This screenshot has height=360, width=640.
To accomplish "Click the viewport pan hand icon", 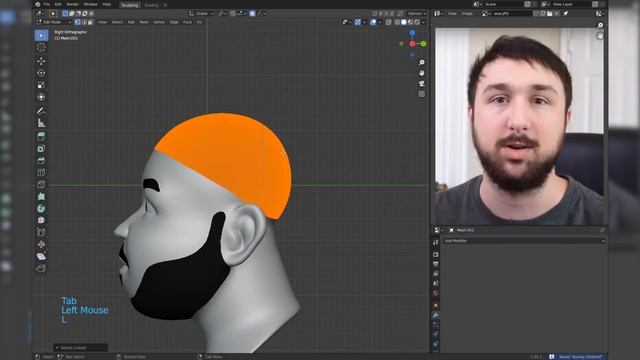I will (422, 73).
